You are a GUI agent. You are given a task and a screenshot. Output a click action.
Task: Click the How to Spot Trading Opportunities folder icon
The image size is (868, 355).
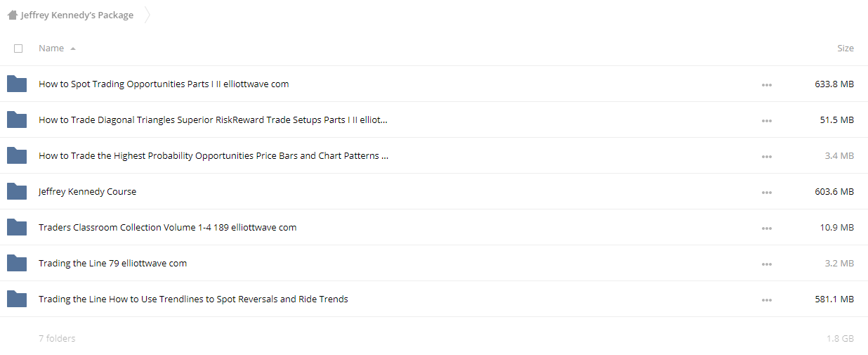click(17, 84)
